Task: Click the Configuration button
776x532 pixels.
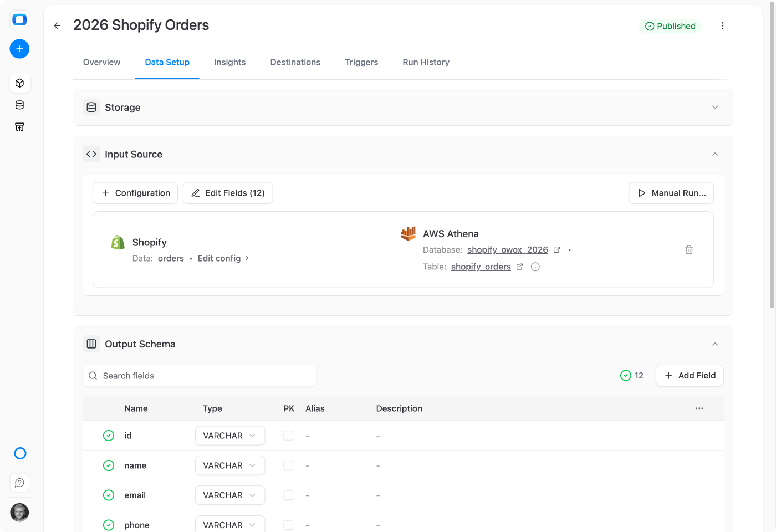Action: (x=135, y=193)
